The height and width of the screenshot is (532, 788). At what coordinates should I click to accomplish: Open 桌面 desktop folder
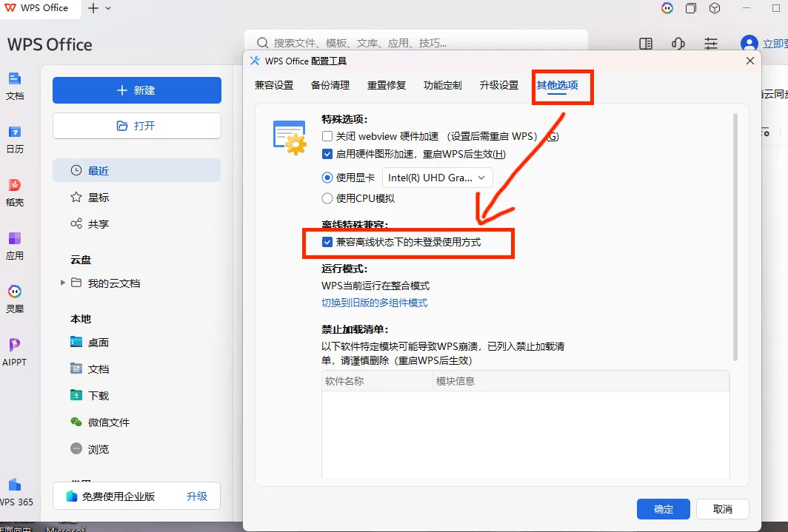137,343
